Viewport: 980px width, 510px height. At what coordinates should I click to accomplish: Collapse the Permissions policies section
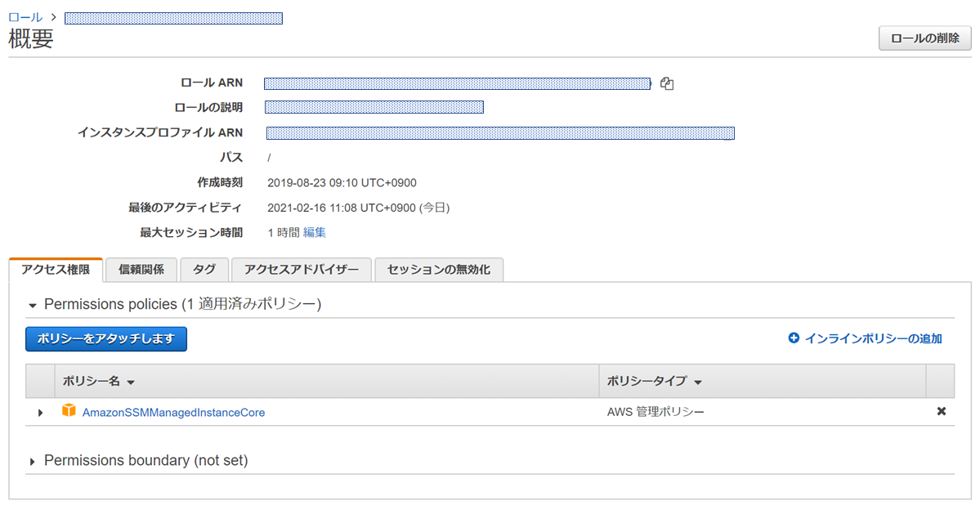[x=33, y=306]
